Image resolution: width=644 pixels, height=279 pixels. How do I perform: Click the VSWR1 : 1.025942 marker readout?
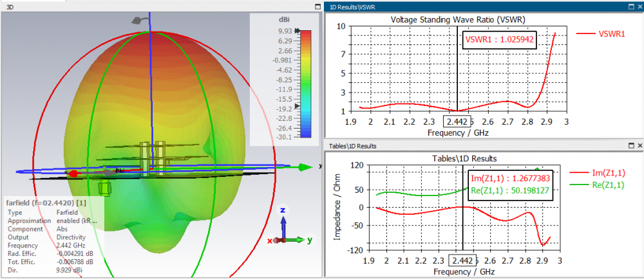pyautogui.click(x=500, y=39)
